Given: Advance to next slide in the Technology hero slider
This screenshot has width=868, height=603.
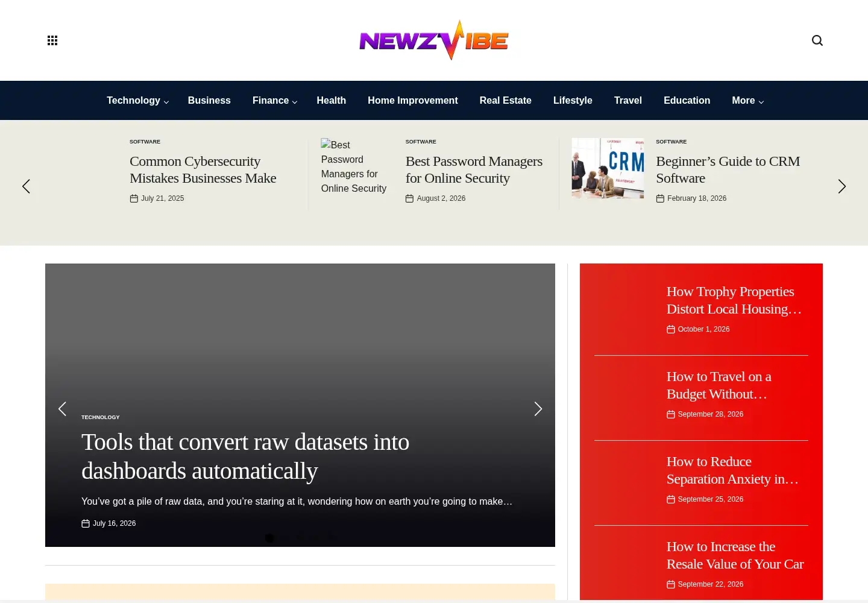Looking at the screenshot, I should click(x=538, y=409).
